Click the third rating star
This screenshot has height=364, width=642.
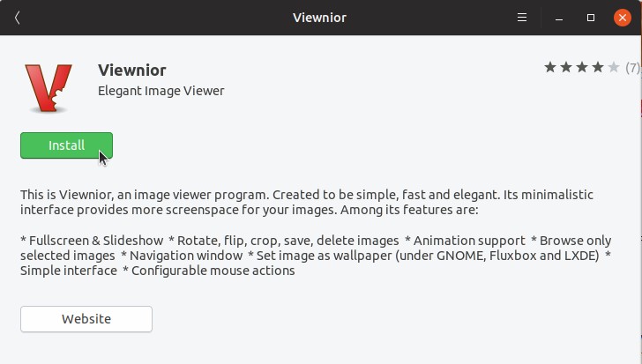pyautogui.click(x=582, y=67)
